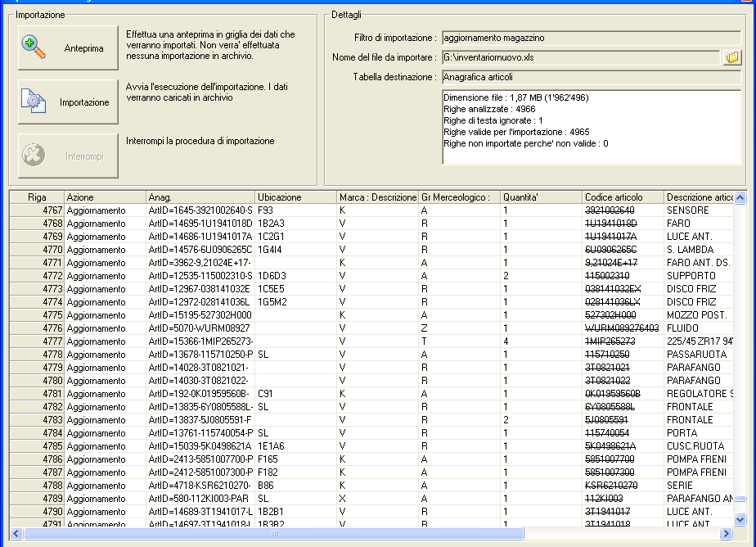This screenshot has height=547, width=756.
Task: Click the Quantita' column header
Action: pyautogui.click(x=541, y=197)
